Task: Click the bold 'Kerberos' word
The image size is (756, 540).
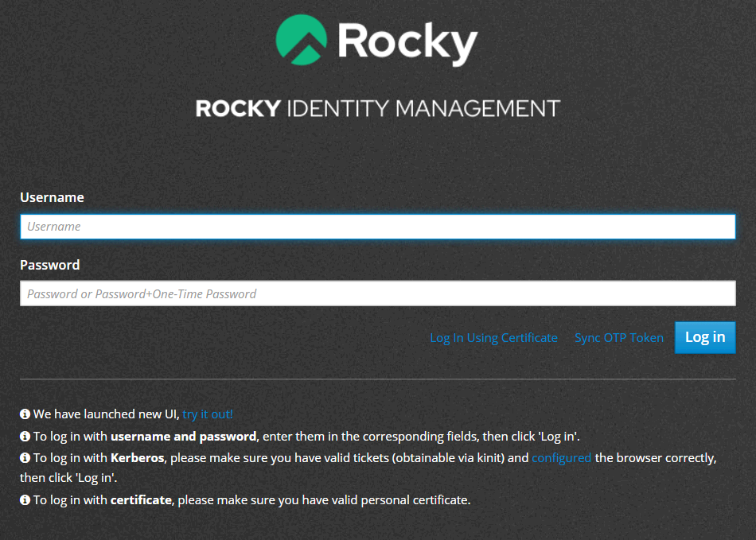Action: (138, 457)
